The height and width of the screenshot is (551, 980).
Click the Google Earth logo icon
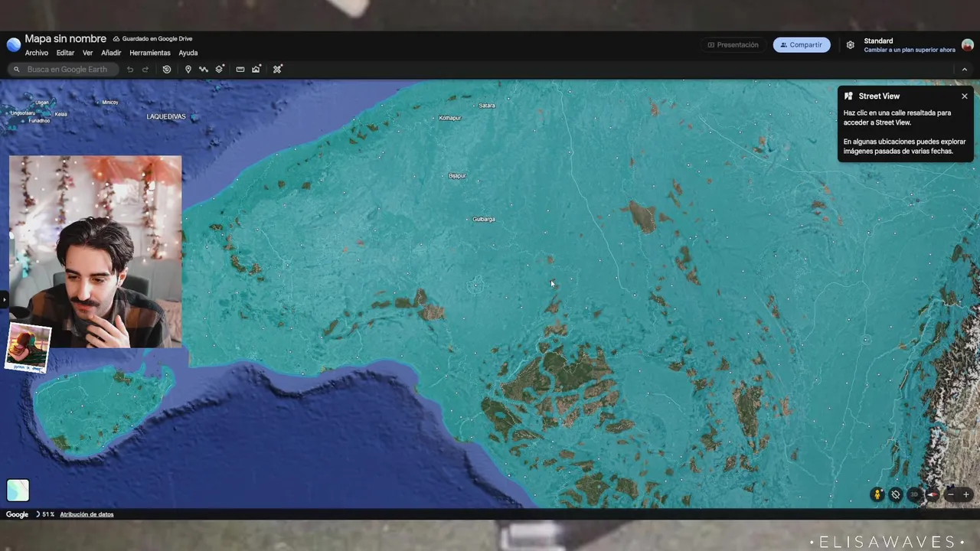[x=13, y=45]
